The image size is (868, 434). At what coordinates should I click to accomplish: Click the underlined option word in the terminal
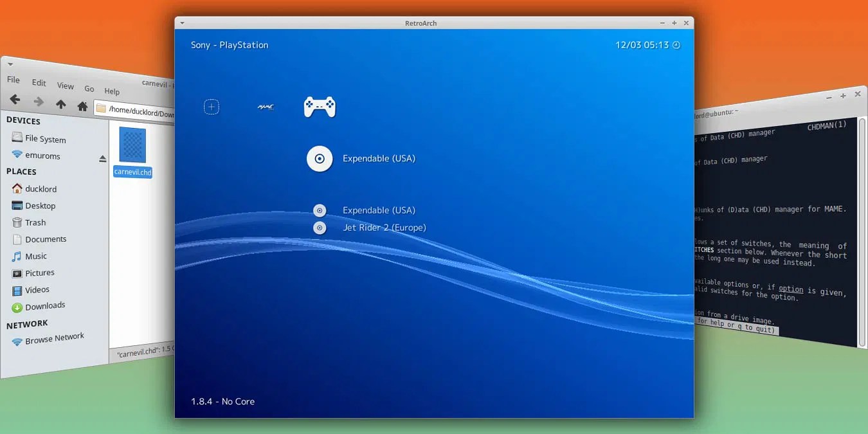791,289
